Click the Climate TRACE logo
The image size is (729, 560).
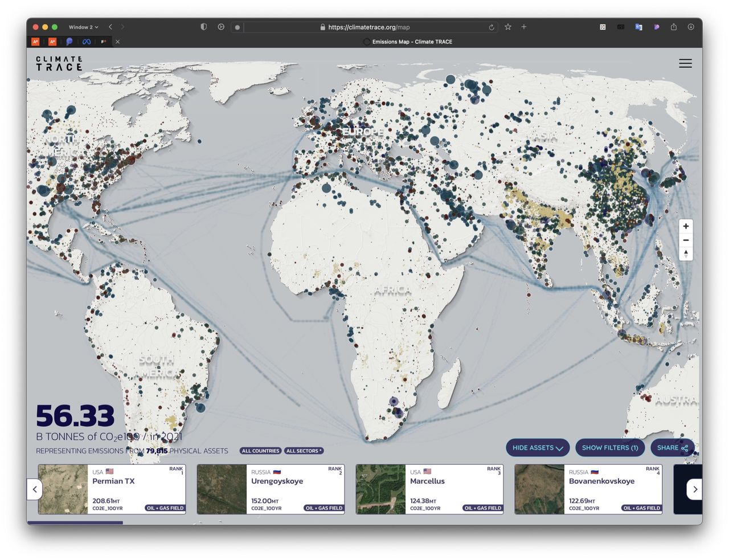click(59, 63)
